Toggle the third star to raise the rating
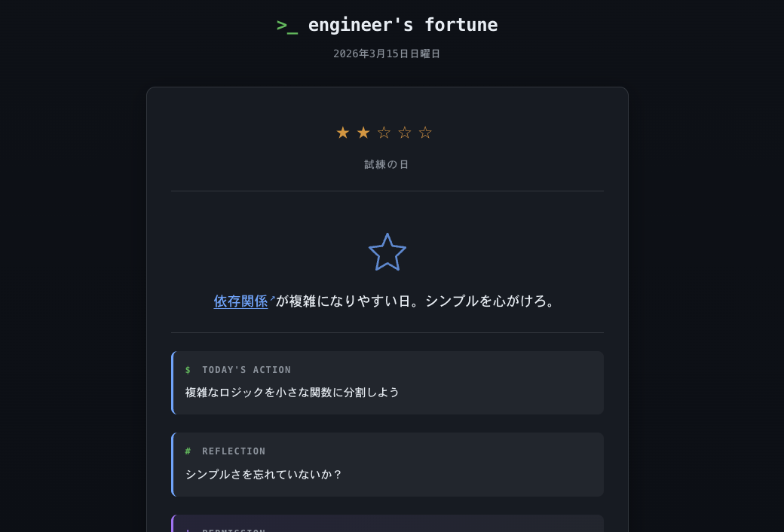This screenshot has height=532, width=784. [x=384, y=132]
